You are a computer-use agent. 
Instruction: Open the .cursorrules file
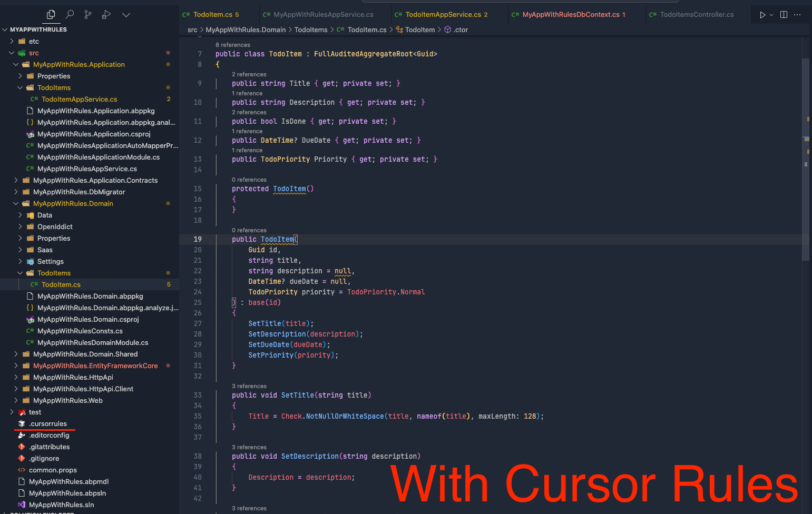[48, 423]
